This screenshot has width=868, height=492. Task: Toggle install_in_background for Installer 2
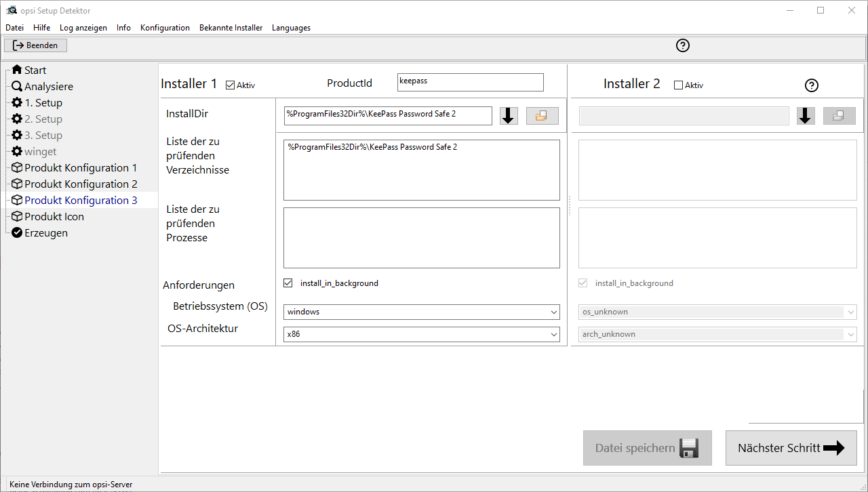point(583,283)
